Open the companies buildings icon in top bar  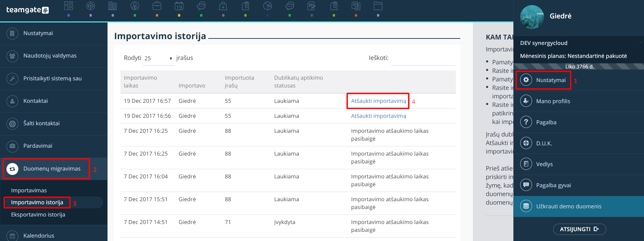tap(113, 6)
